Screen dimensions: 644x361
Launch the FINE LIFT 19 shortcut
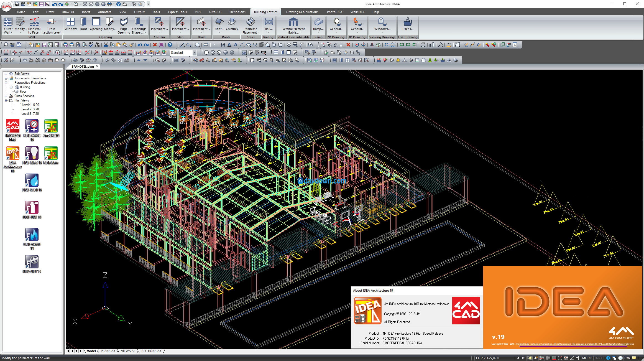pos(32,264)
